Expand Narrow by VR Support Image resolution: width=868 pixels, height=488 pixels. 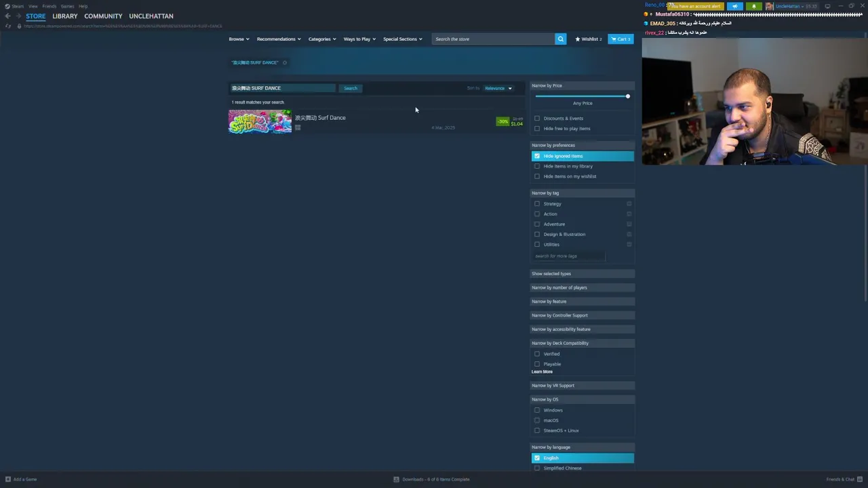pyautogui.click(x=583, y=386)
